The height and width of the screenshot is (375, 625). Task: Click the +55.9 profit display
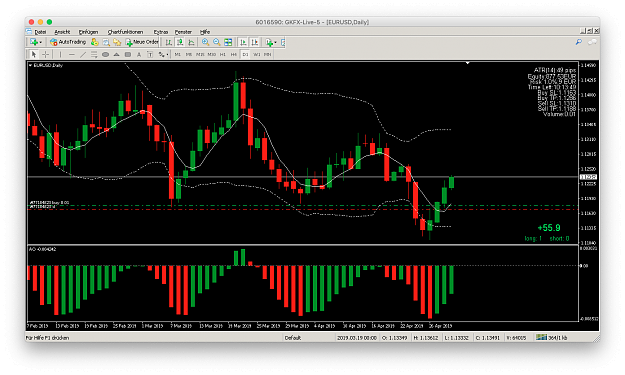coord(549,228)
